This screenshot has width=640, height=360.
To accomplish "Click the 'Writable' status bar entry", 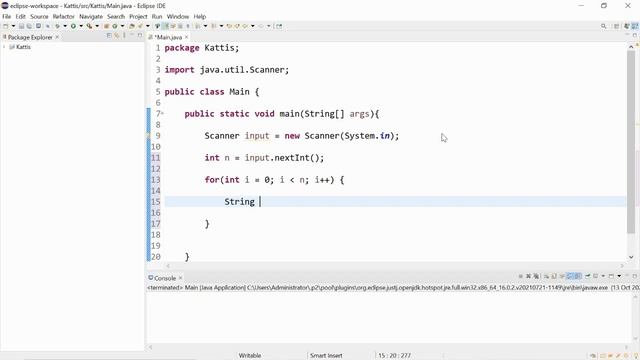I will point(250,356).
